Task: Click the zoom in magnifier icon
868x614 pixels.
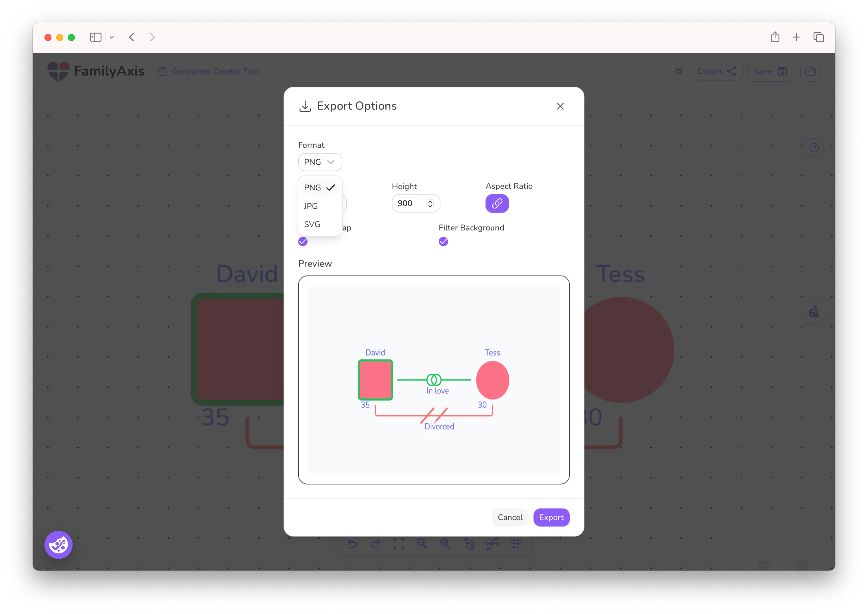Action: pyautogui.click(x=445, y=544)
